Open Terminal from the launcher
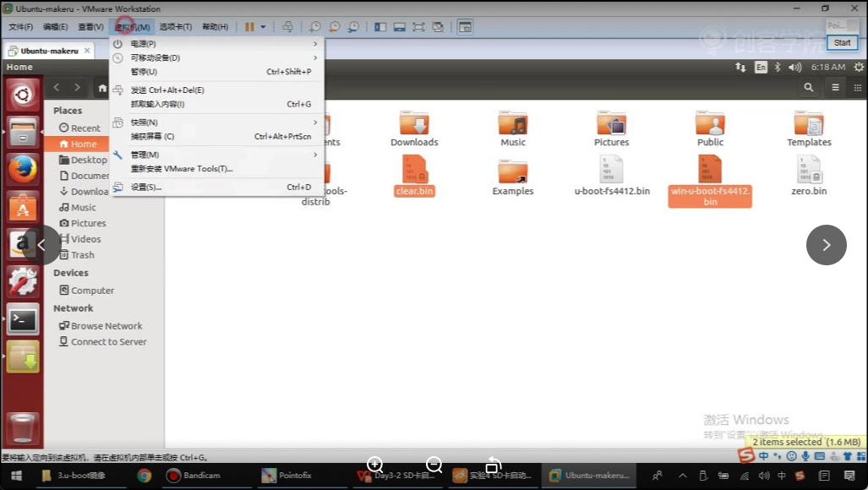 [x=22, y=319]
